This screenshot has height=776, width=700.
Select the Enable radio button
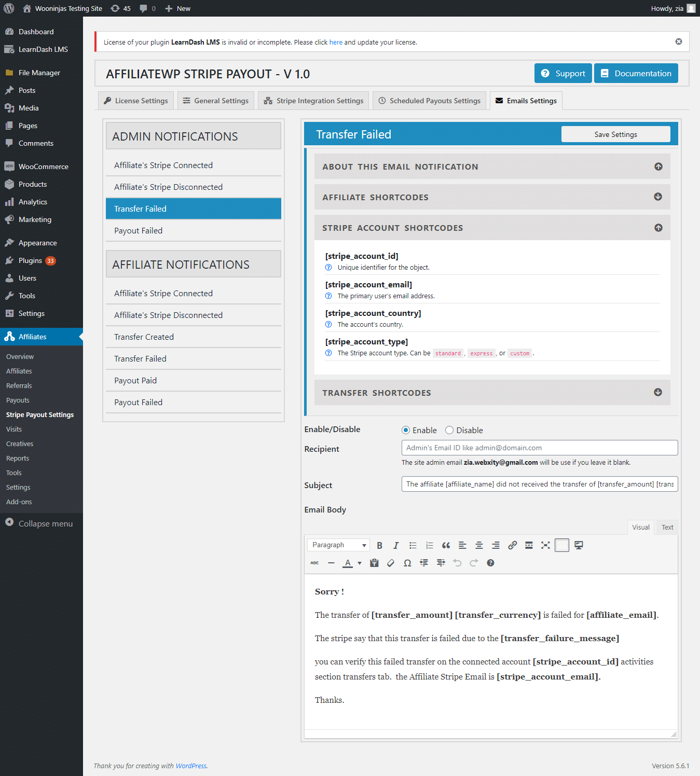406,430
